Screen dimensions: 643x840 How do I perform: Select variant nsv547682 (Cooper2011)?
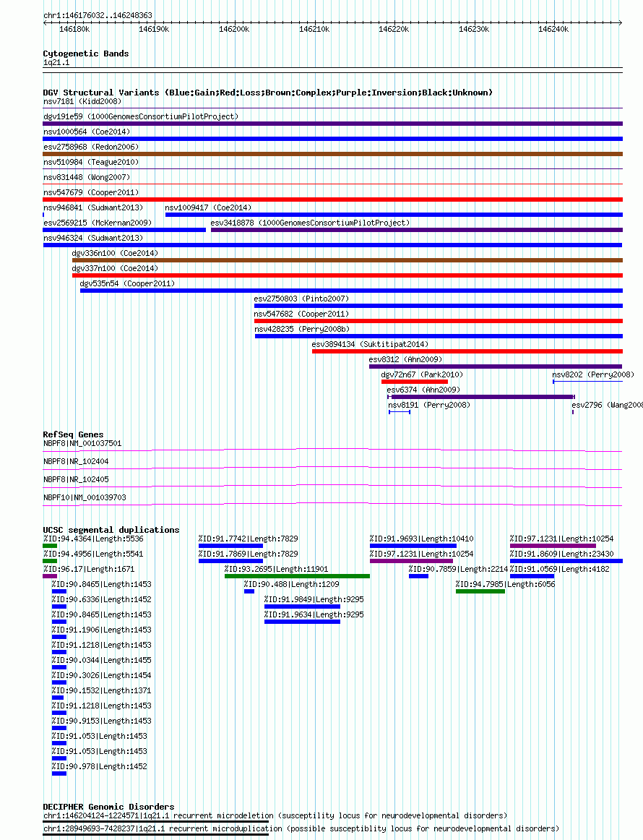point(301,314)
